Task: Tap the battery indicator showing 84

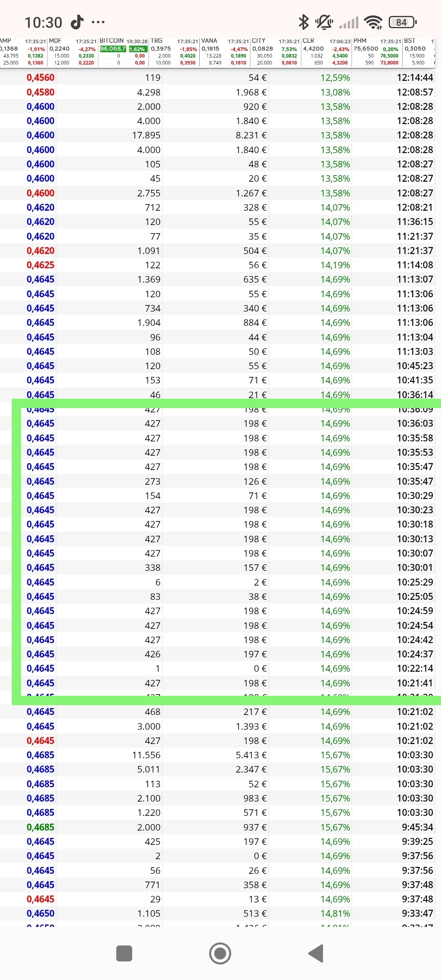Action: (x=403, y=22)
